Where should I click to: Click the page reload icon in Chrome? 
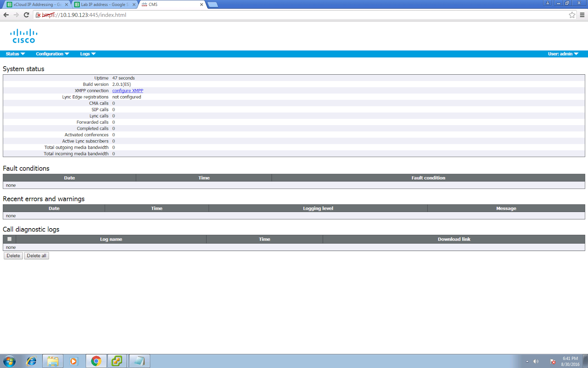coord(26,15)
